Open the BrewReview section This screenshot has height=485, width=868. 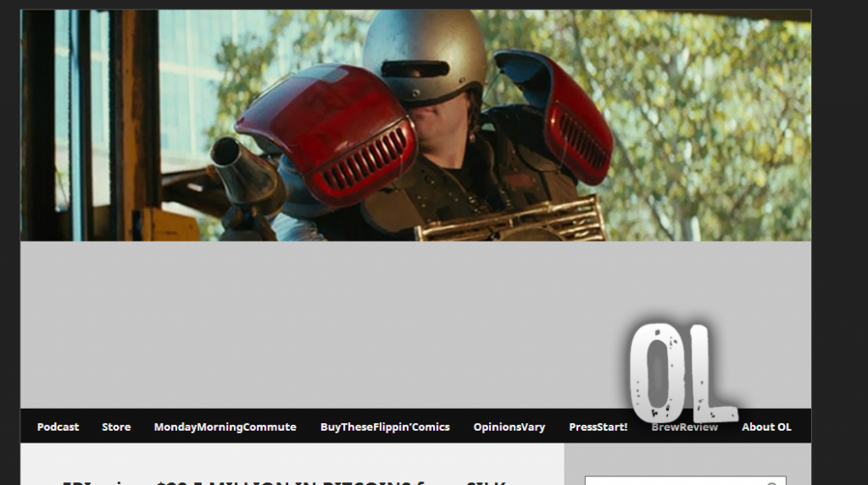[x=685, y=426]
